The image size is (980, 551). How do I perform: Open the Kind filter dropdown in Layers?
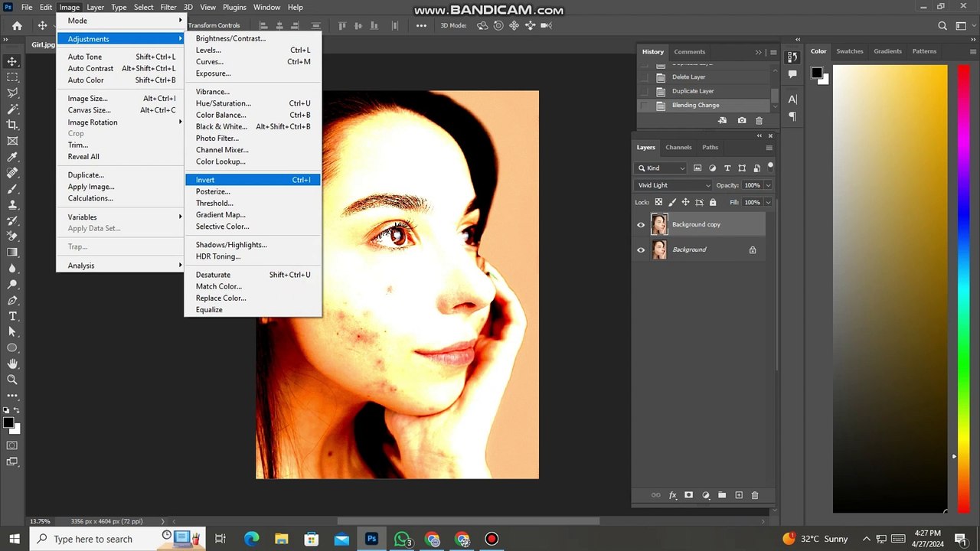pyautogui.click(x=660, y=168)
